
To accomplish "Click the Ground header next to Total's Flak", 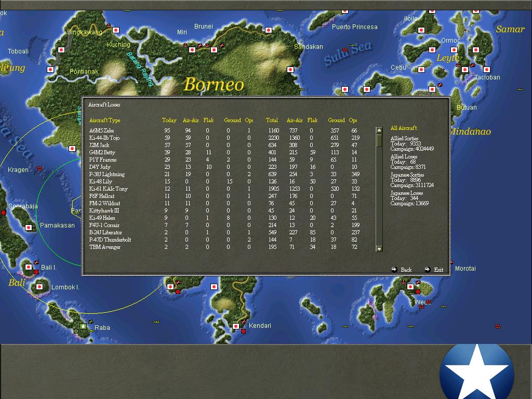I will (x=336, y=120).
